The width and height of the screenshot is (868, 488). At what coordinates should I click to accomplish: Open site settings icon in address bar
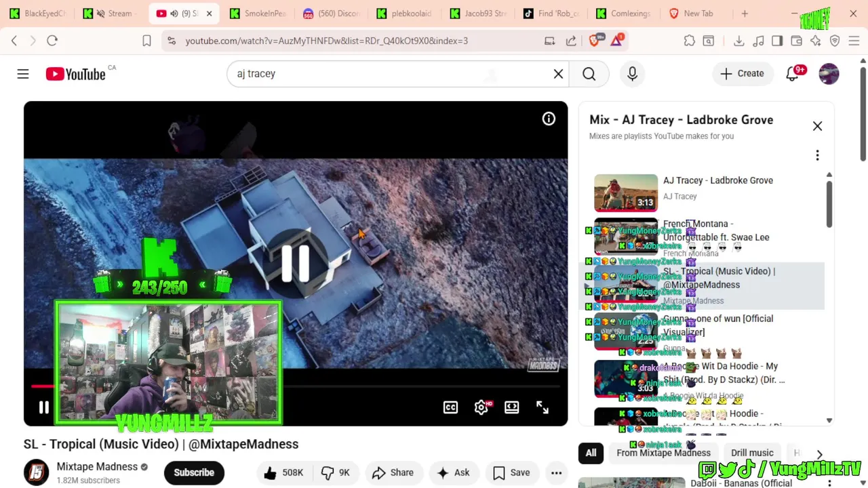(172, 41)
